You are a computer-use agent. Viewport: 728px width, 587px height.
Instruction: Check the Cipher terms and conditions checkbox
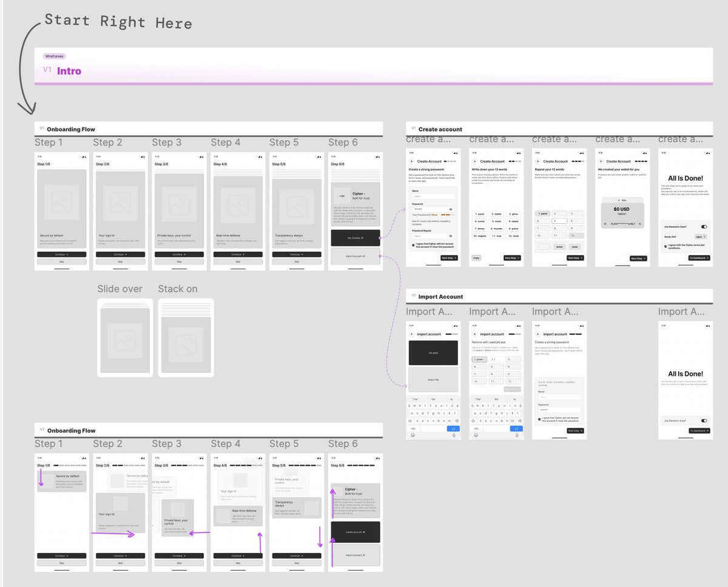(x=666, y=246)
